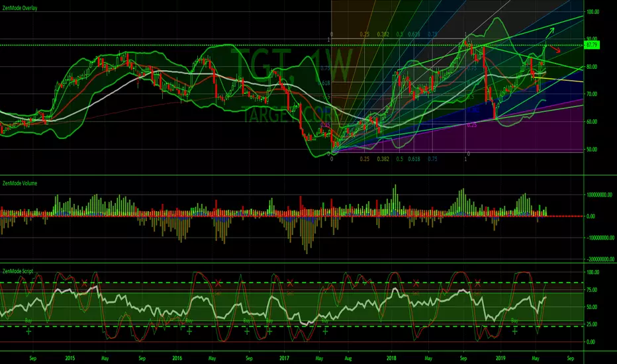Viewport: 617px width, 364px height.
Task: Click 0.00 on the ZenMode Volume axis
Action: tap(591, 216)
